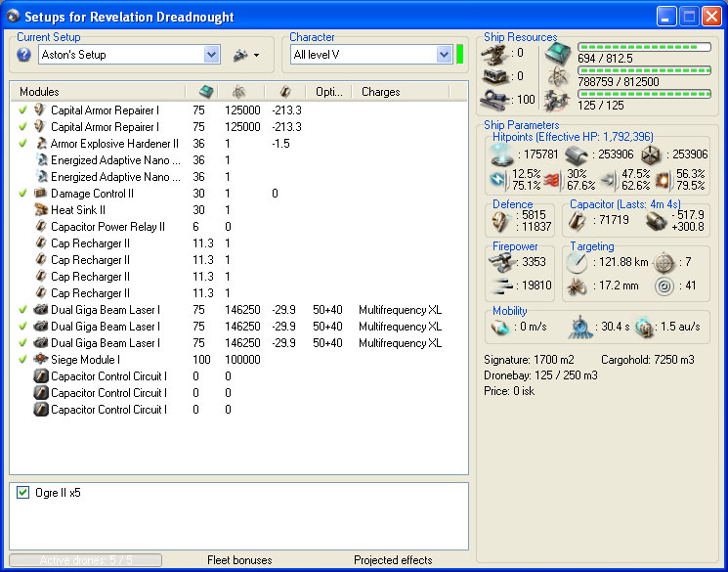Click the shield hitpoints icon

[500, 154]
